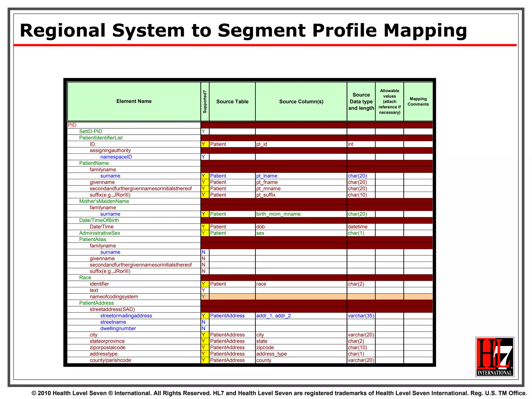Click the rotated 'Supported?' header
This screenshot has height=399, width=532.
[205, 102]
